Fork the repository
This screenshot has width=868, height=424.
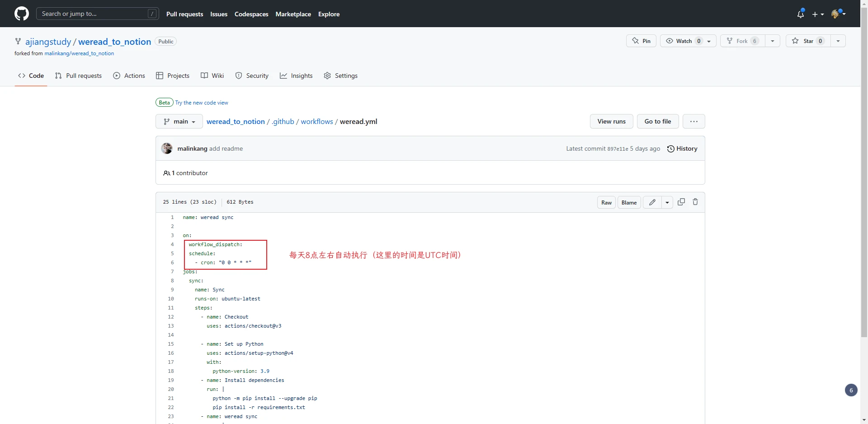(x=742, y=41)
